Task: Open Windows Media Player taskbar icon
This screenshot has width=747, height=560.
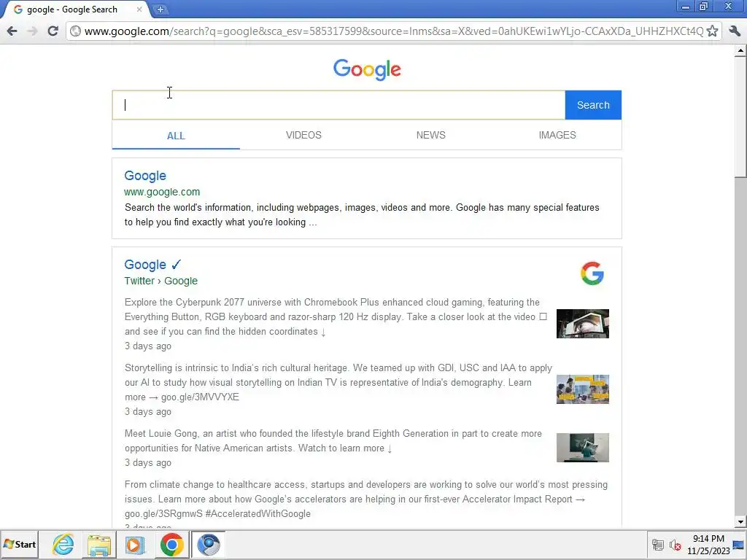Action: tap(135, 545)
